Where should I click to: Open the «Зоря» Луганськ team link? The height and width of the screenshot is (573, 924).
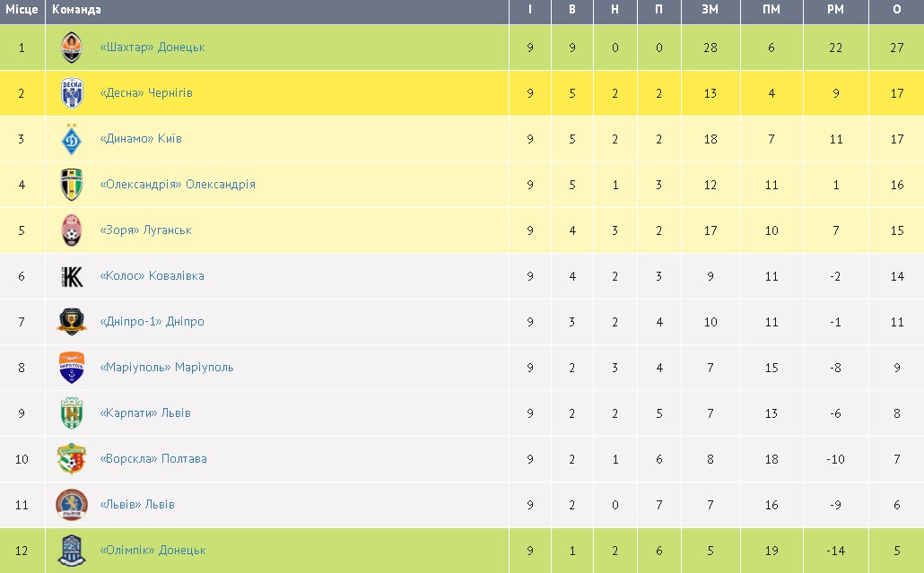pos(145,230)
